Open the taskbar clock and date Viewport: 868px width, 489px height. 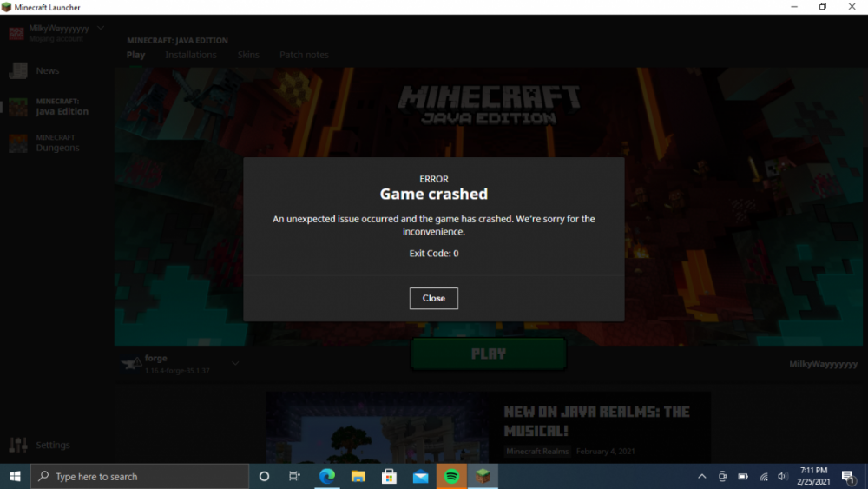click(813, 476)
